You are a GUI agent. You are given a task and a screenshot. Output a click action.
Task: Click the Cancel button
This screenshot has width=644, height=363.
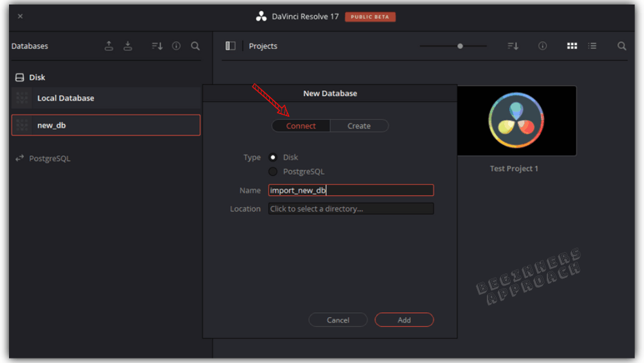tap(338, 320)
